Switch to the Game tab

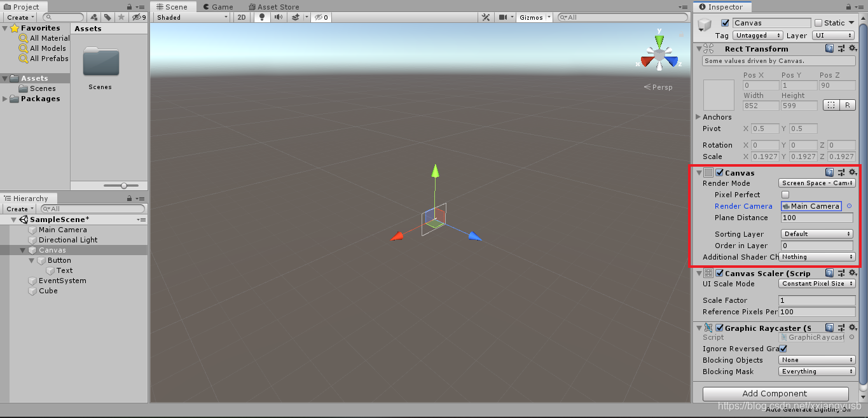click(218, 7)
